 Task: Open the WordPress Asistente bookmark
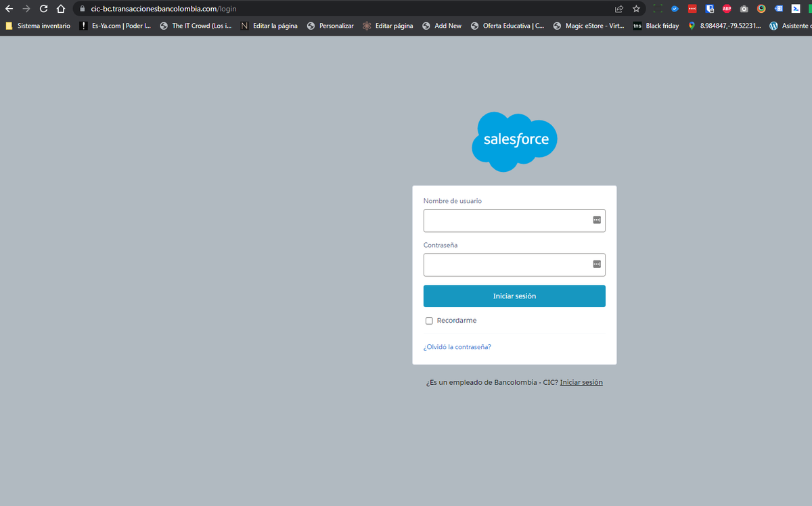point(790,26)
